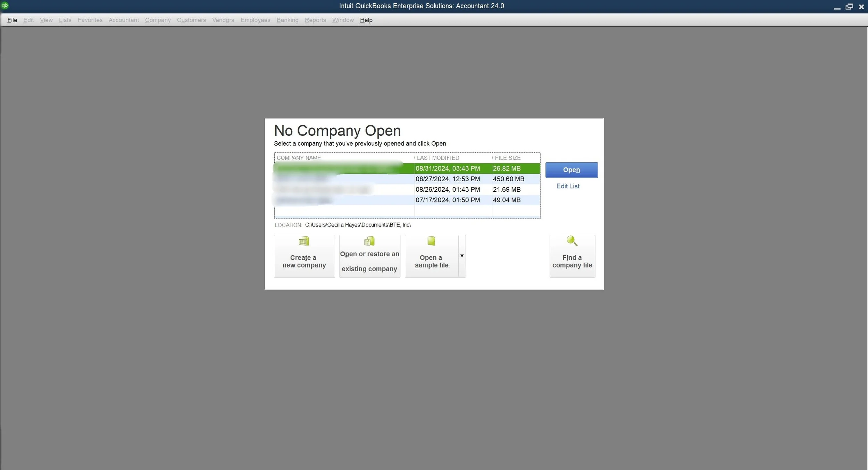Open the Company menu
Image resolution: width=868 pixels, height=470 pixels.
(158, 20)
